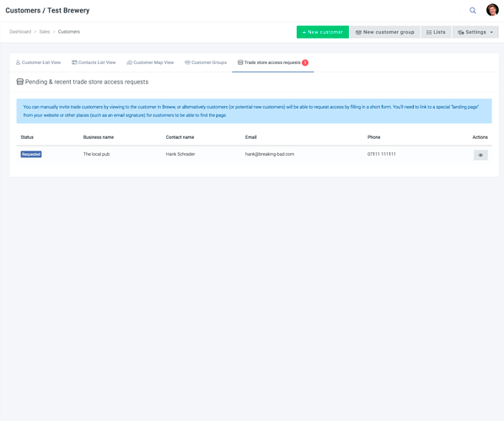The image size is (504, 421).
Task: Open the Customer Map View tab
Action: (150, 62)
